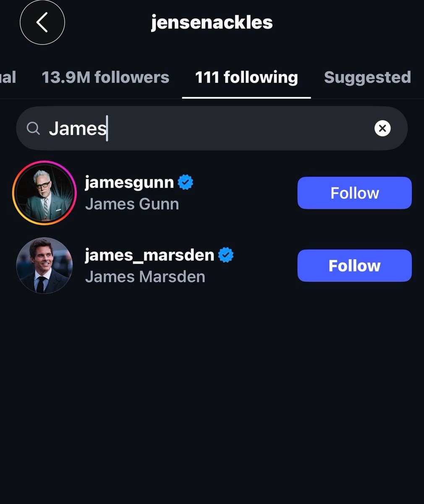Image resolution: width=424 pixels, height=504 pixels.
Task: Tap the James Marsden display name
Action: [x=145, y=277]
